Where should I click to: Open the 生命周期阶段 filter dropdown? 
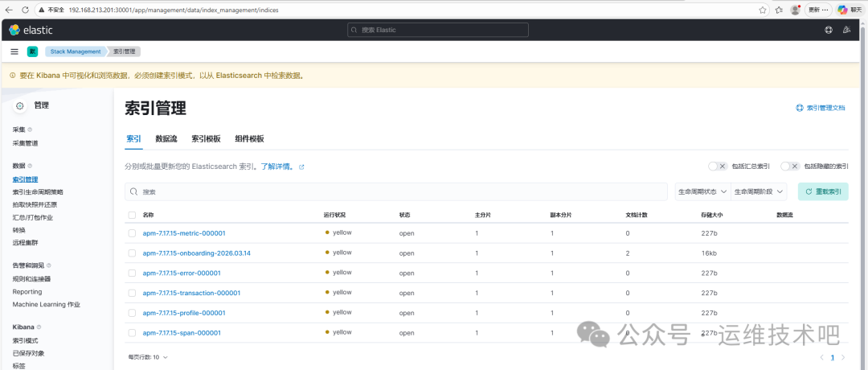[x=759, y=191]
